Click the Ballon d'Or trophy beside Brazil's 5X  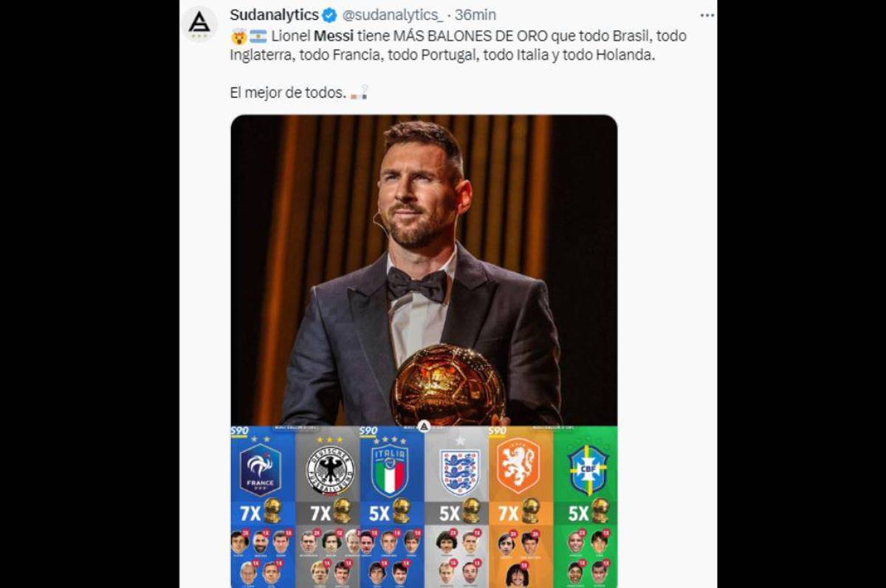coord(600,510)
